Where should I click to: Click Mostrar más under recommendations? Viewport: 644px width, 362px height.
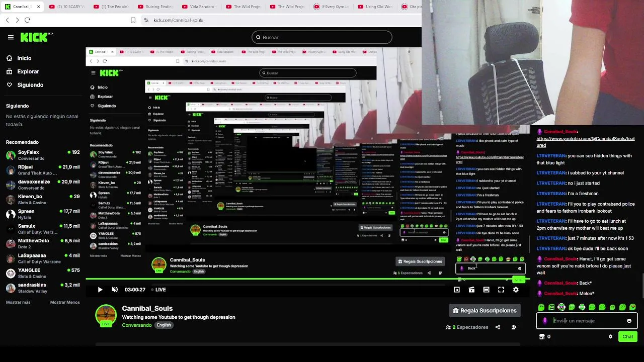point(18,302)
